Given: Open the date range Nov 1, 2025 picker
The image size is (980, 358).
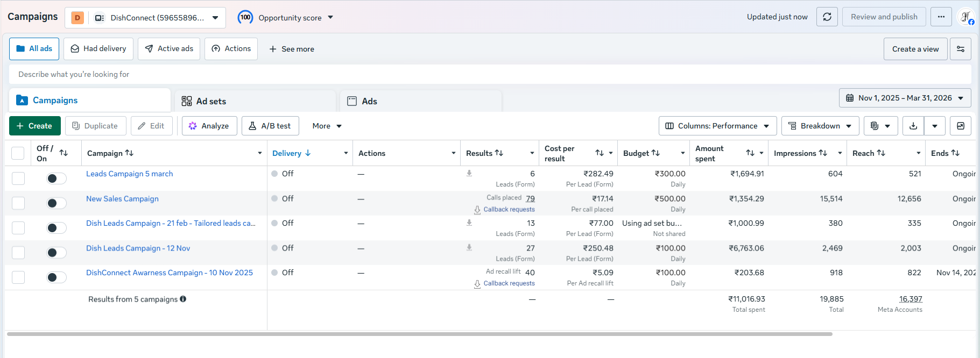Looking at the screenshot, I should pos(905,98).
